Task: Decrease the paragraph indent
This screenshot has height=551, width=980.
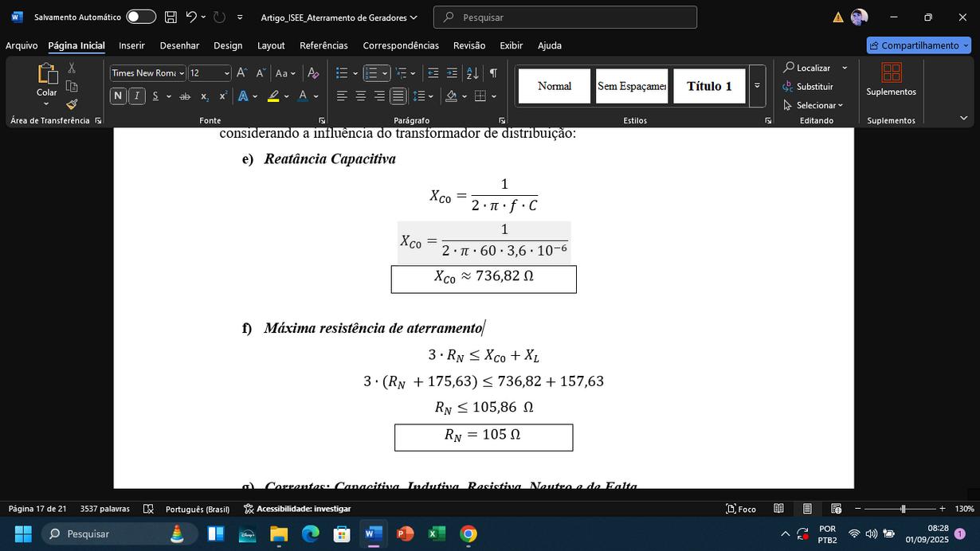Action: tap(433, 73)
